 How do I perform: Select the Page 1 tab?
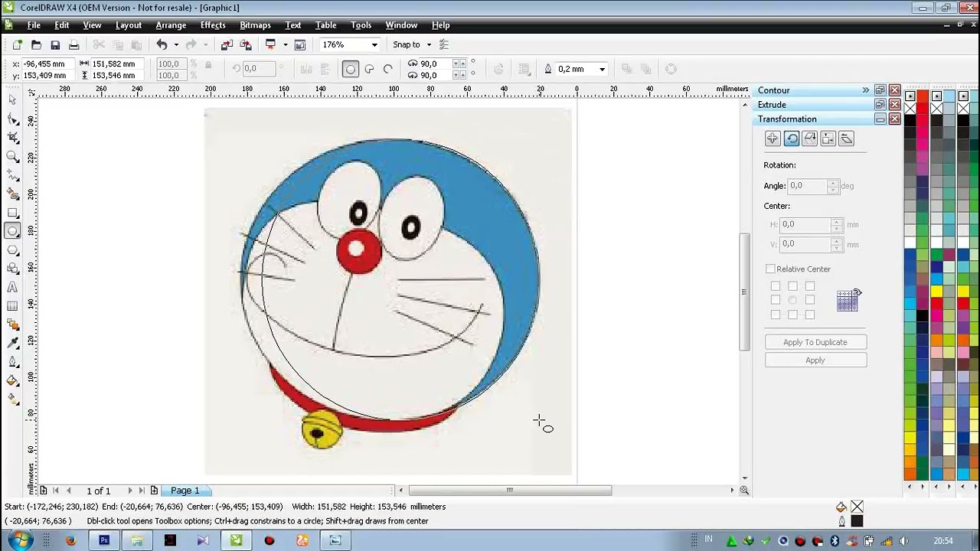(x=185, y=491)
